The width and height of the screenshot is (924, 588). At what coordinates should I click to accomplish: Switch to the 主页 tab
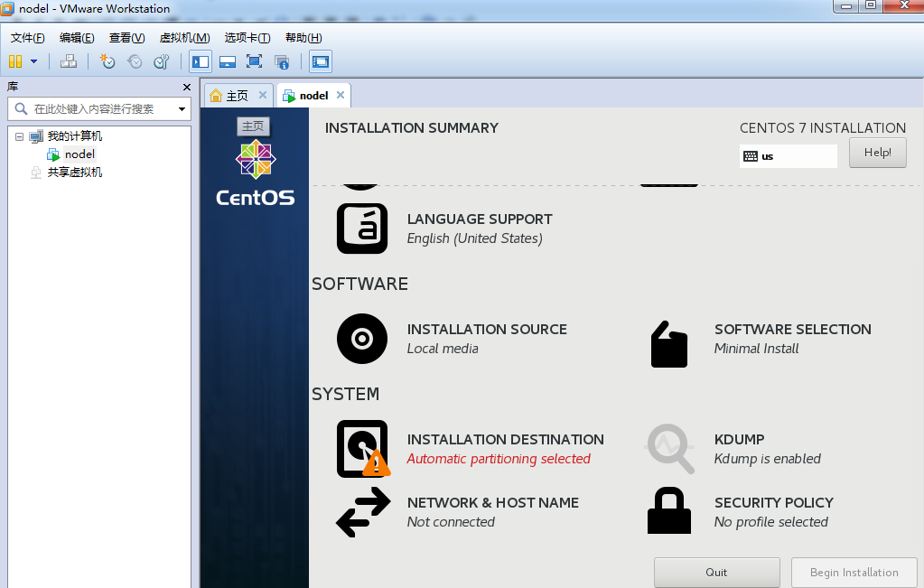[x=237, y=96]
